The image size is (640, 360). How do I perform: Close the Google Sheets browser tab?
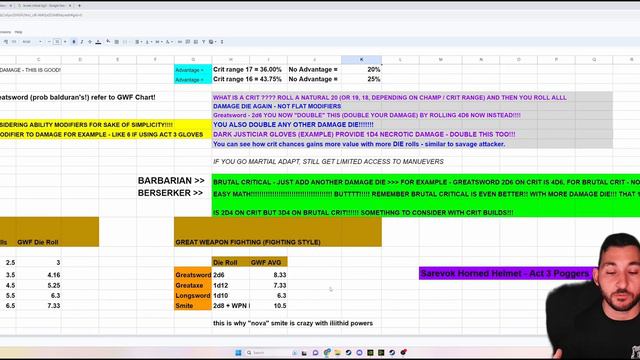click(70, 6)
